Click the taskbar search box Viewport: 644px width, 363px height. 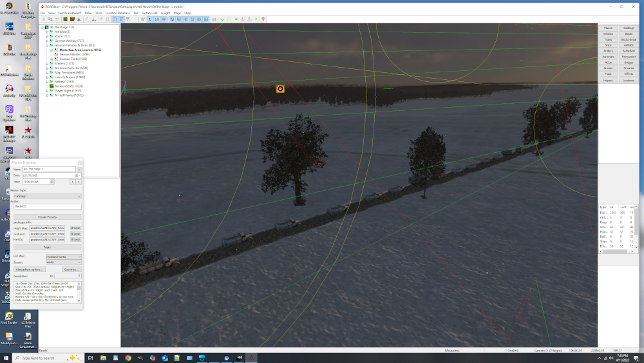48,358
